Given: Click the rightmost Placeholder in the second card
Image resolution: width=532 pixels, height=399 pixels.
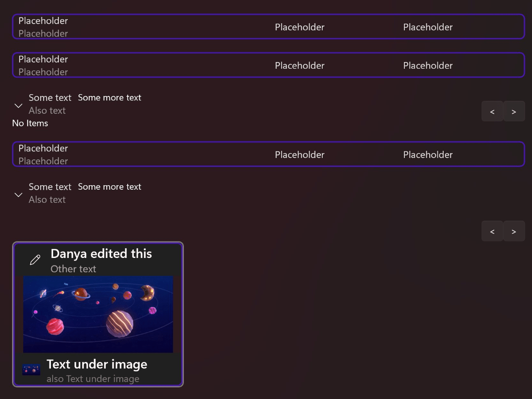Looking at the screenshot, I should coord(428,66).
